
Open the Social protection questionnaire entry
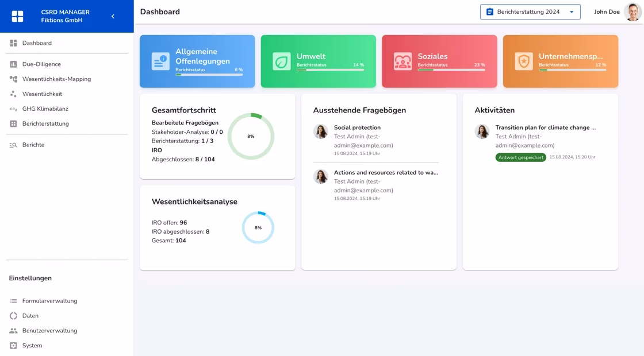pyautogui.click(x=357, y=127)
